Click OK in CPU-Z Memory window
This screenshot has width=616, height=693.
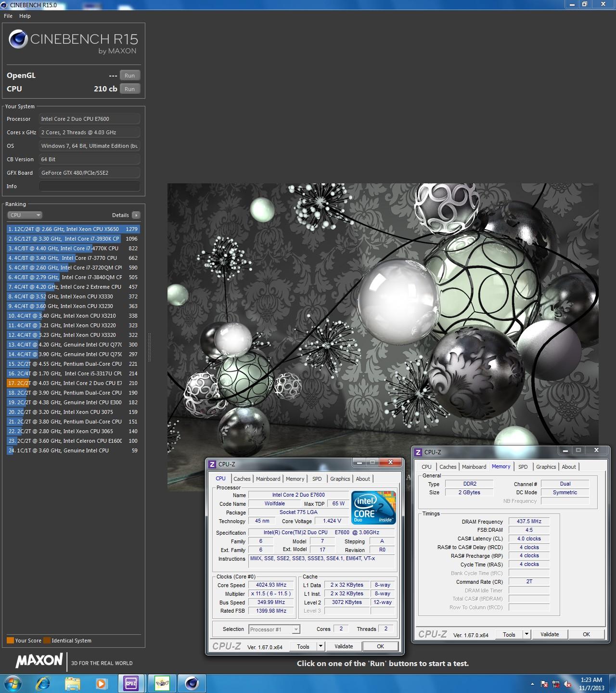pyautogui.click(x=586, y=634)
